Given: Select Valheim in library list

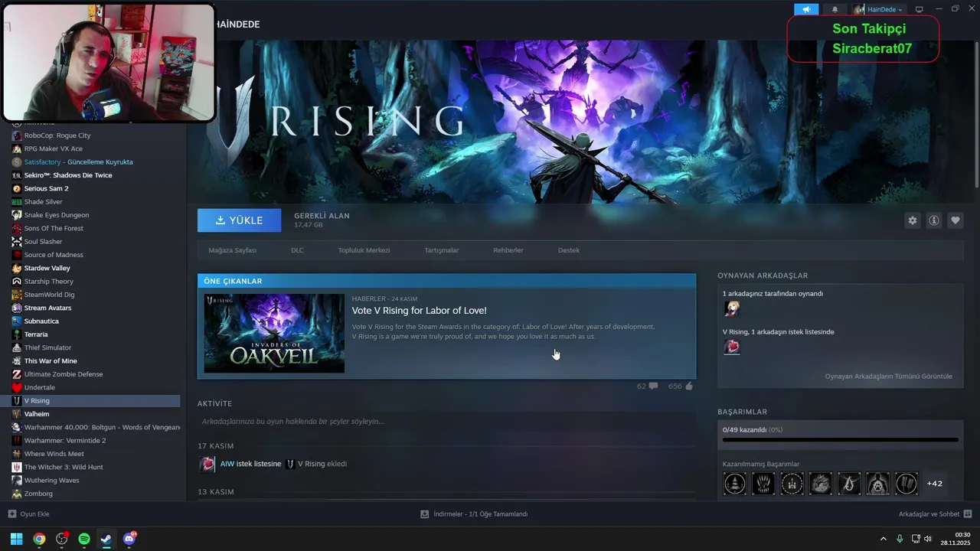Looking at the screenshot, I should pyautogui.click(x=37, y=414).
